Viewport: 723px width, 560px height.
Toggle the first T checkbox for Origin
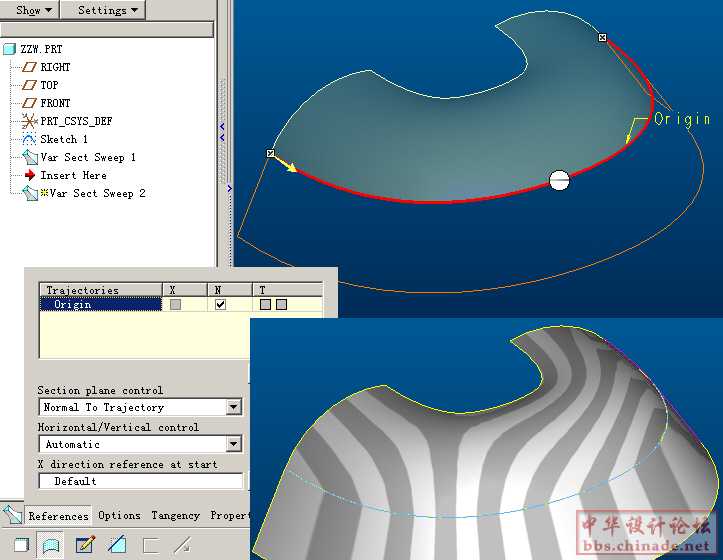(x=265, y=304)
